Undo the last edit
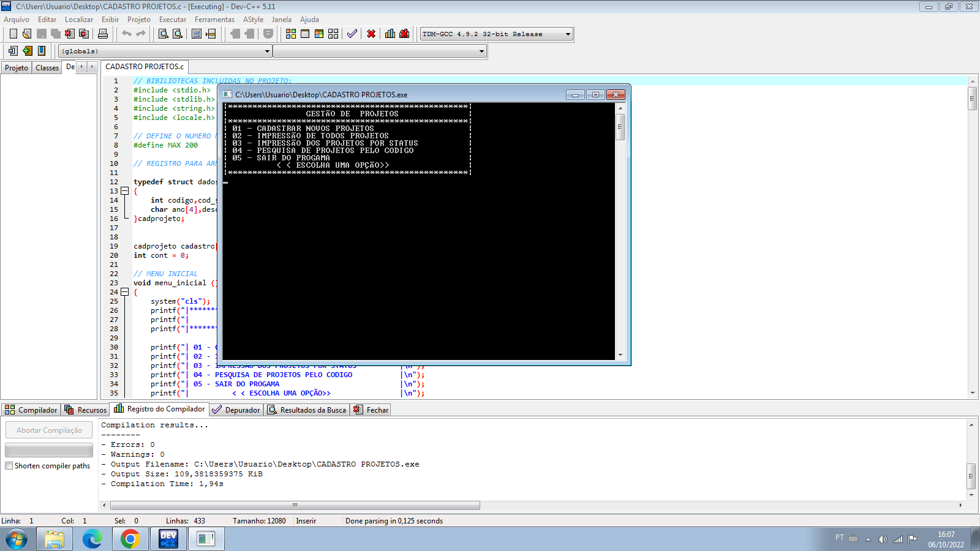Screen dimensions: 980x551 click(x=126, y=34)
